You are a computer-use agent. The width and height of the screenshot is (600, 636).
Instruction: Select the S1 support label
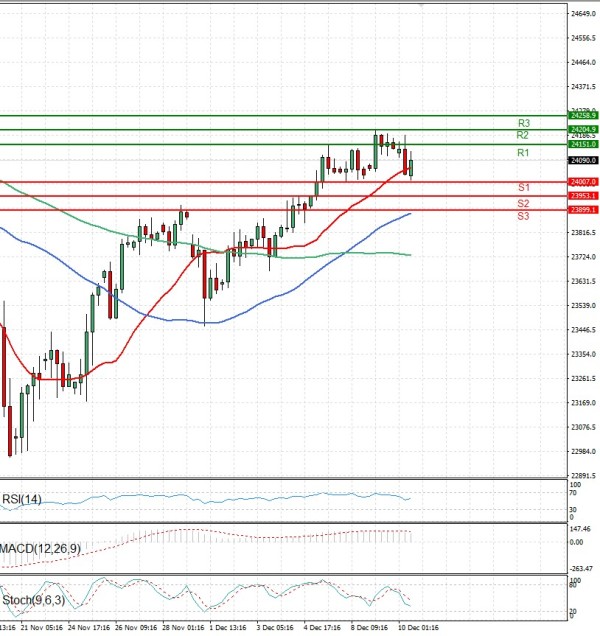[523, 188]
